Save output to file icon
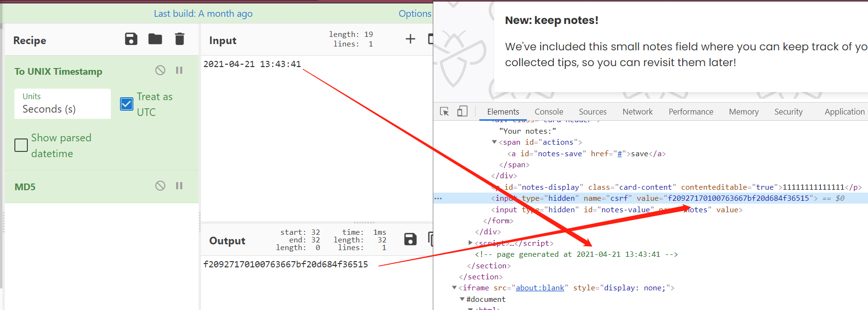Image resolution: width=868 pixels, height=310 pixels. point(410,240)
